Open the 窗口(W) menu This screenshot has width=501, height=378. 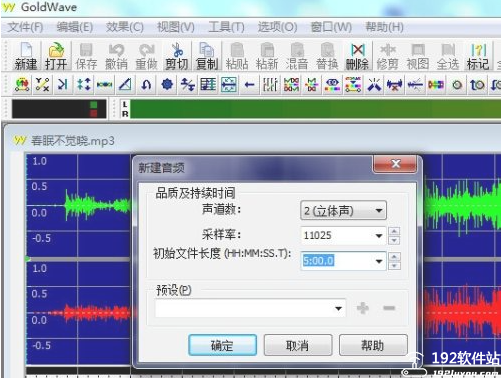(x=331, y=27)
